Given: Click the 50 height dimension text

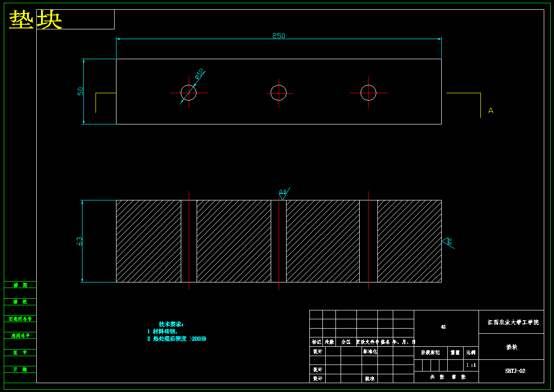Looking at the screenshot, I should 81,91.
